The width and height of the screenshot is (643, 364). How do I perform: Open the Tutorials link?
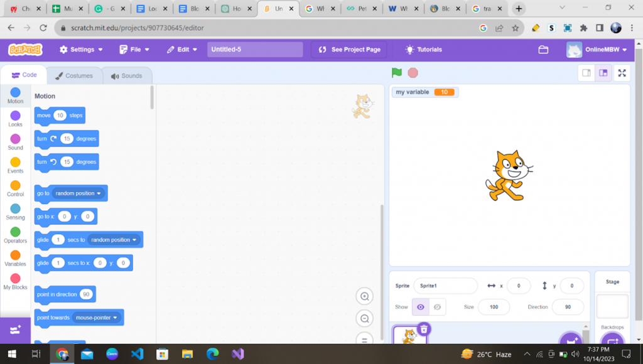[x=424, y=50]
